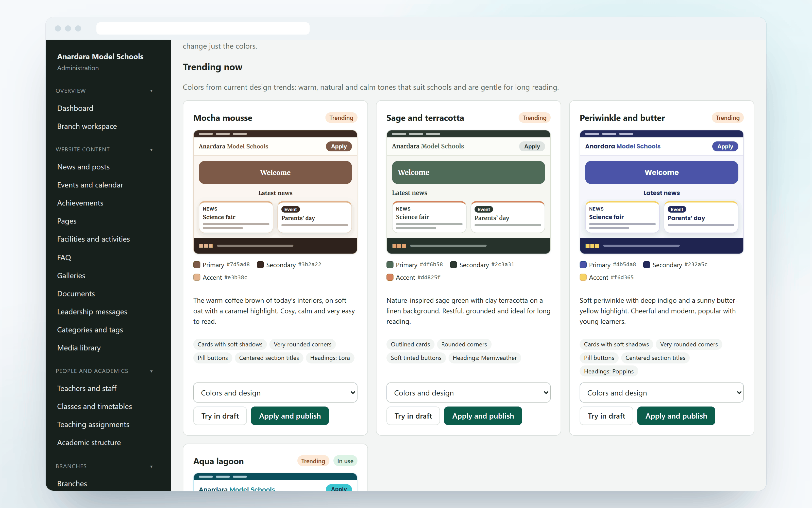Click the Soft tinted buttons tag
Image resolution: width=812 pixels, height=508 pixels.
click(416, 358)
